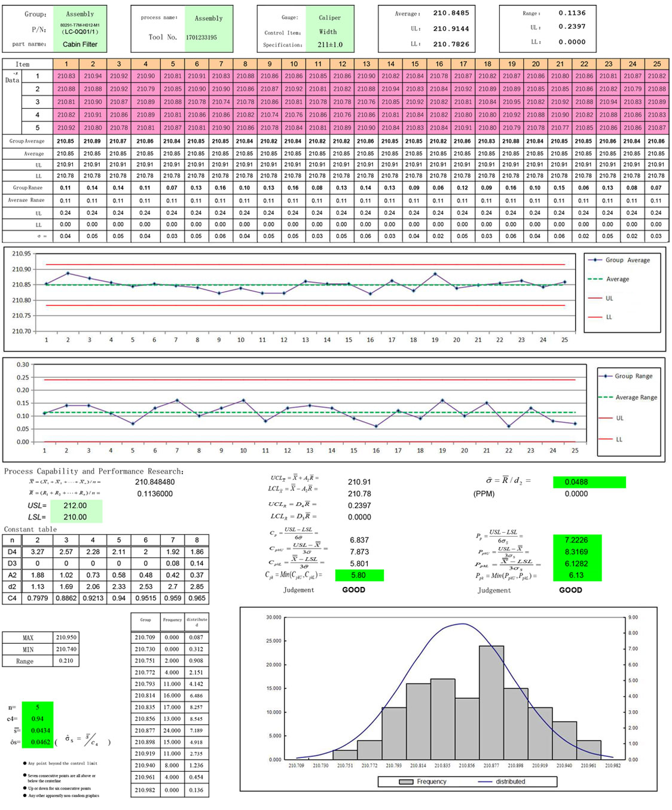Select the green σs cell "0.0462"
This screenshot has height=810, width=672.
pyautogui.click(x=38, y=742)
